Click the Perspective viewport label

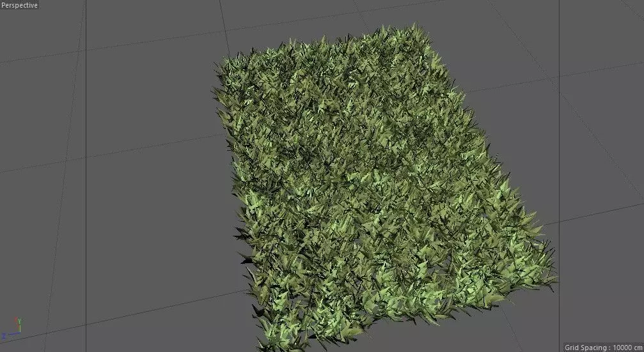pyautogui.click(x=19, y=5)
